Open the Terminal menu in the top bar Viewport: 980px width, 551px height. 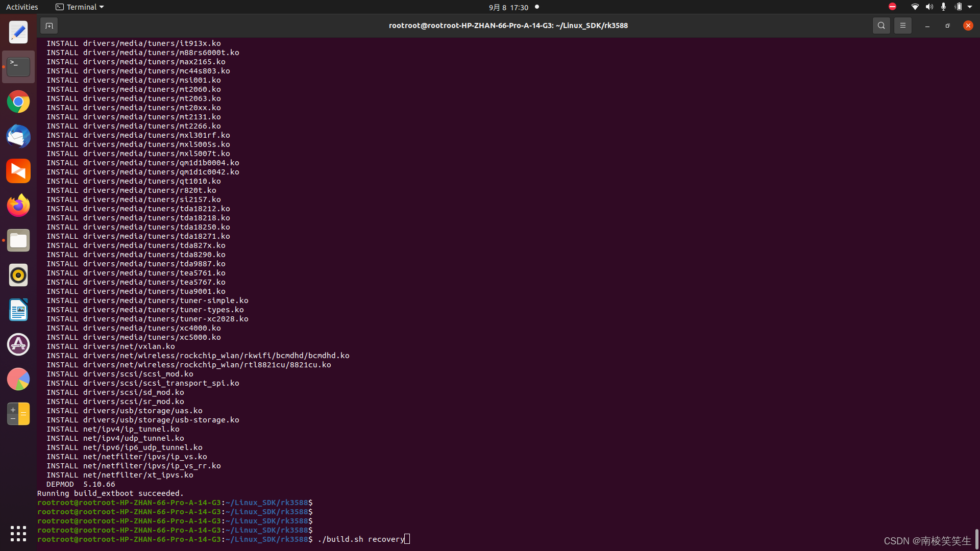[79, 7]
